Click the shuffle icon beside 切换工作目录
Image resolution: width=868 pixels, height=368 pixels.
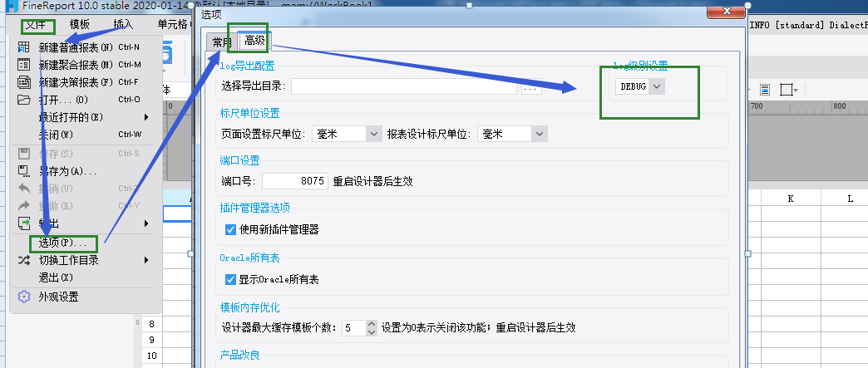click(24, 260)
